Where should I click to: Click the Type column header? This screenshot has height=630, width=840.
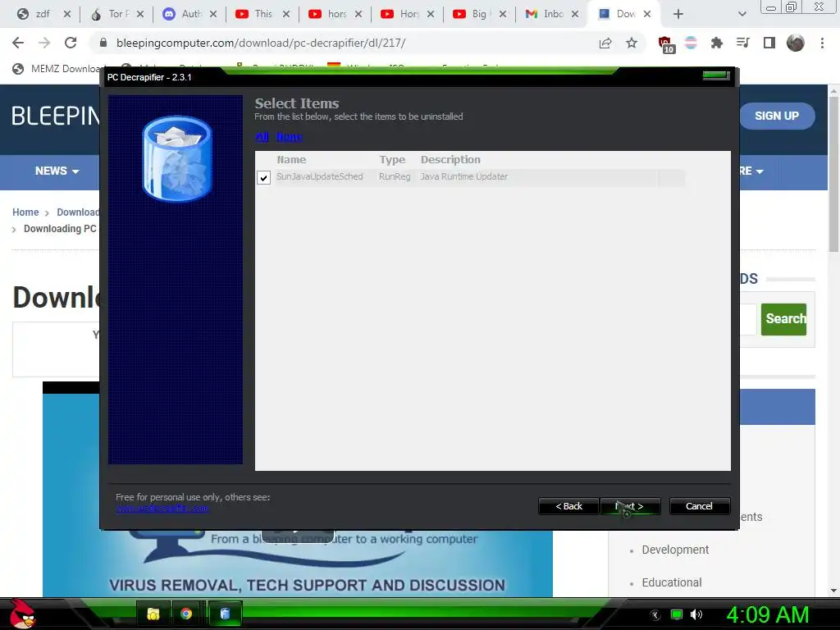(392, 160)
